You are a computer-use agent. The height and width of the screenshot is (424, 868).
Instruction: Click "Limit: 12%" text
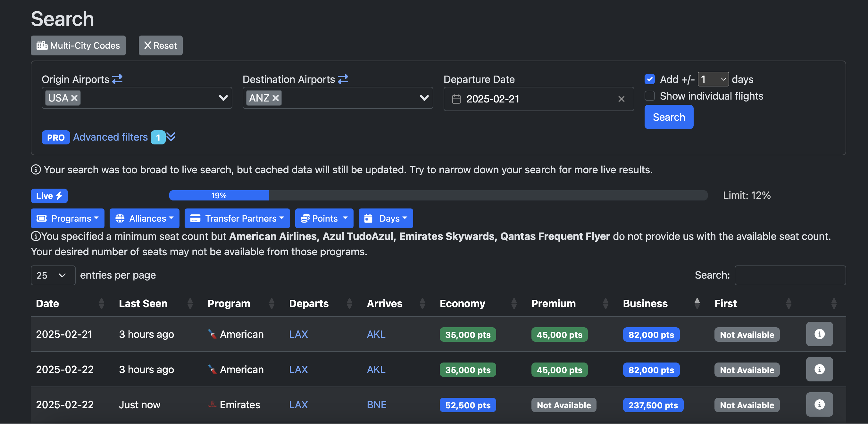point(747,195)
